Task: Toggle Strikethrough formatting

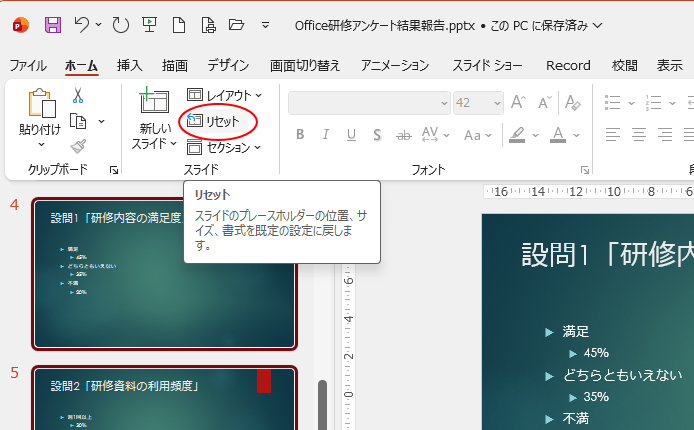Action: (403, 135)
